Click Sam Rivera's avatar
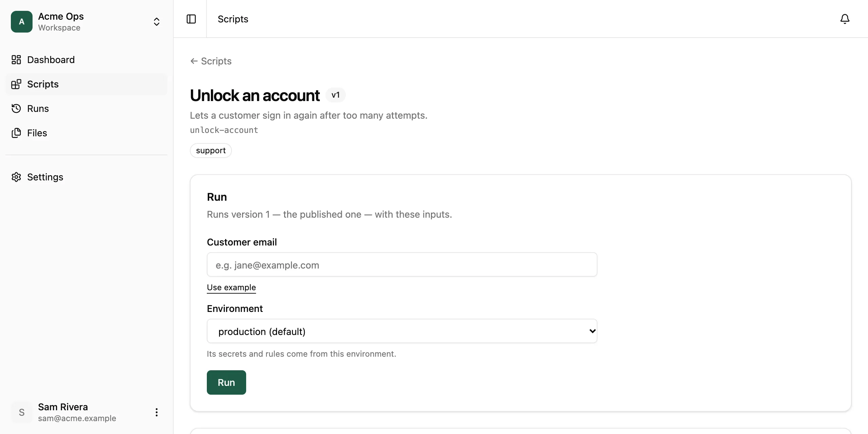Viewport: 868px width, 434px height. point(22,412)
